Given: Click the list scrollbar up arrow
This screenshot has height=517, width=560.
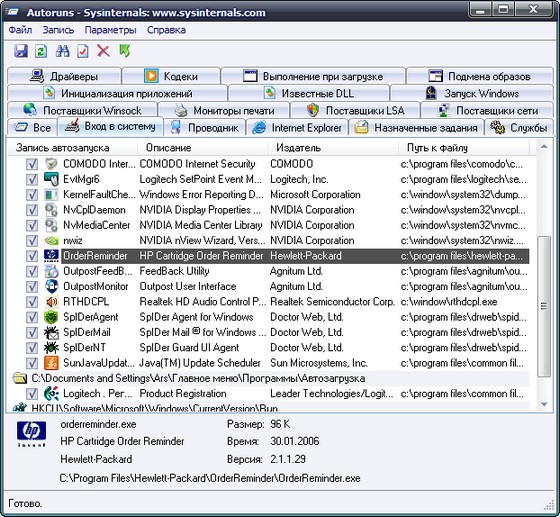Looking at the screenshot, I should tap(544, 146).
